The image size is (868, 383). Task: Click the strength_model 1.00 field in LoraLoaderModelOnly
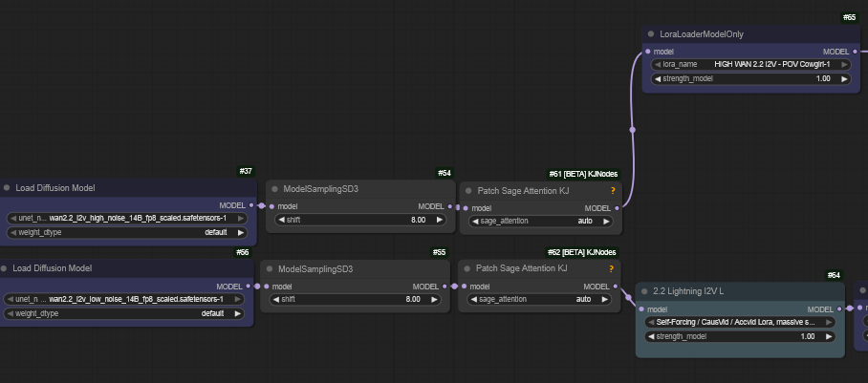click(x=750, y=78)
